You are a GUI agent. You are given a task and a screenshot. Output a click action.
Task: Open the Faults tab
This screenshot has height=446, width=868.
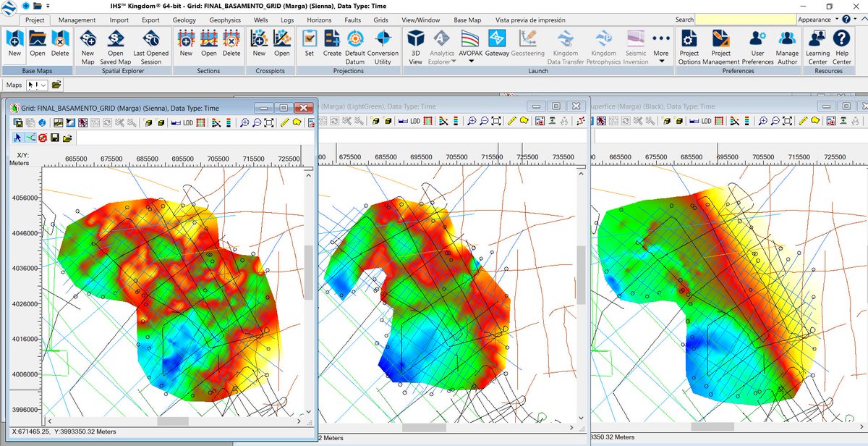pyautogui.click(x=352, y=20)
